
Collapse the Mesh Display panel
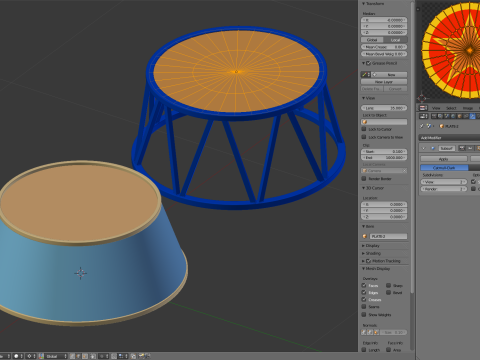[x=364, y=269]
